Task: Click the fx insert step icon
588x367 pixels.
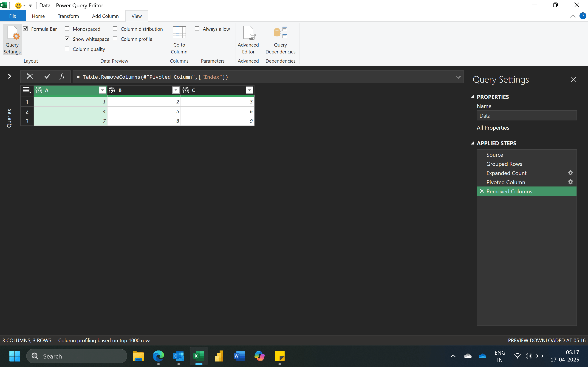Action: 62,77
